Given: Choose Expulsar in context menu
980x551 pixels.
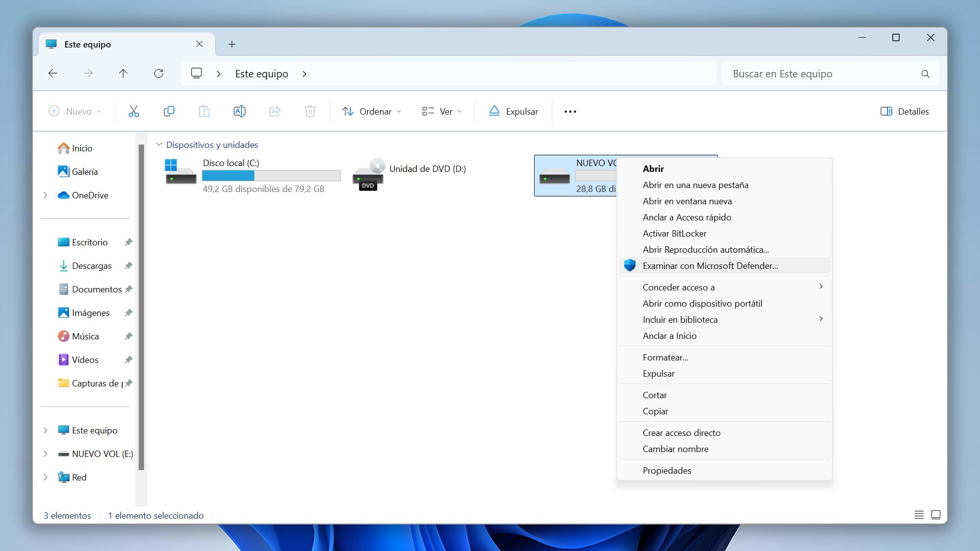Looking at the screenshot, I should pyautogui.click(x=725, y=373).
